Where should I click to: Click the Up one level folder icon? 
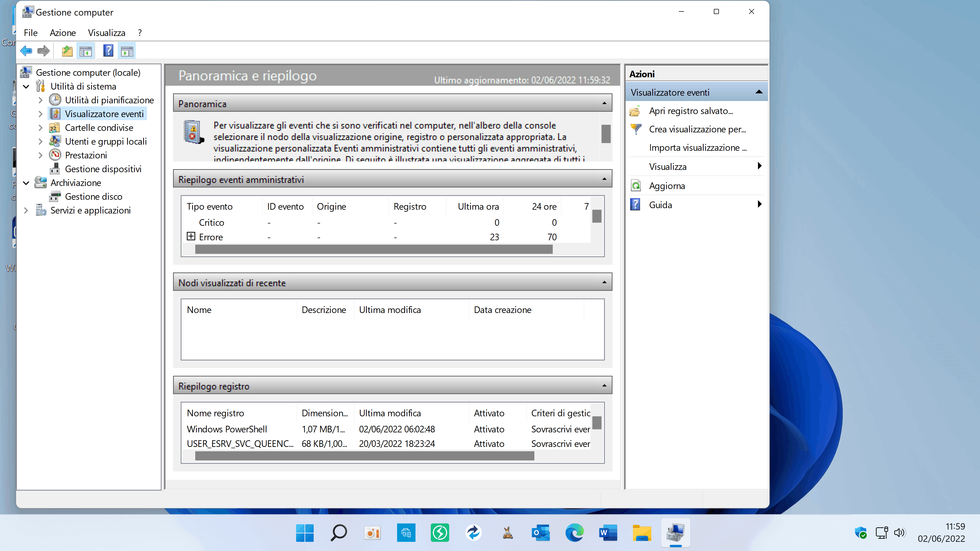67,51
